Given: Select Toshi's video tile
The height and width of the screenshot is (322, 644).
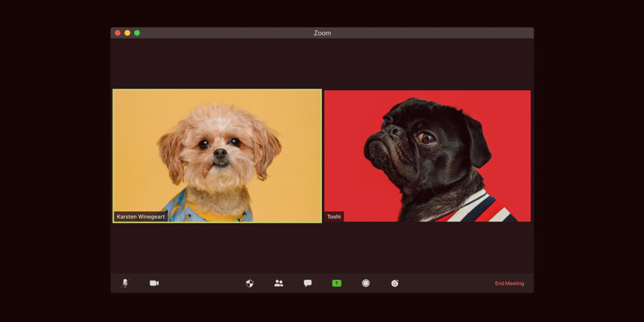Looking at the screenshot, I should coord(428,156).
